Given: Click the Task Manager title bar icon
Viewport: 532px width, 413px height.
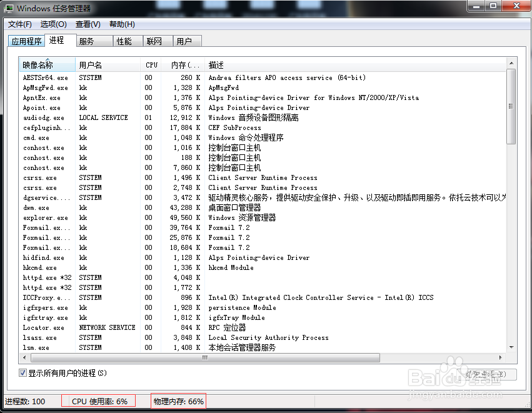Looking at the screenshot, I should click(x=9, y=8).
